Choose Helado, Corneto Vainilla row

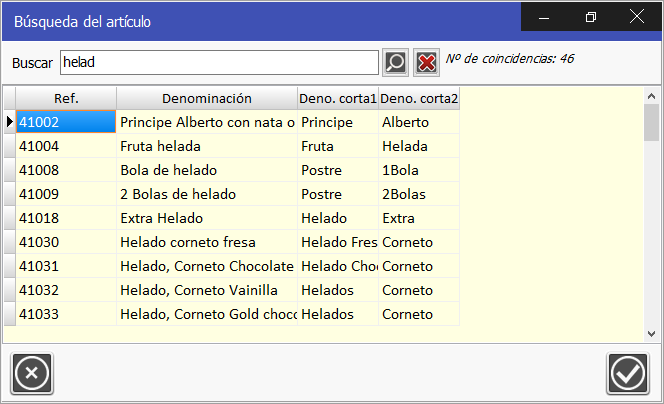click(x=206, y=290)
